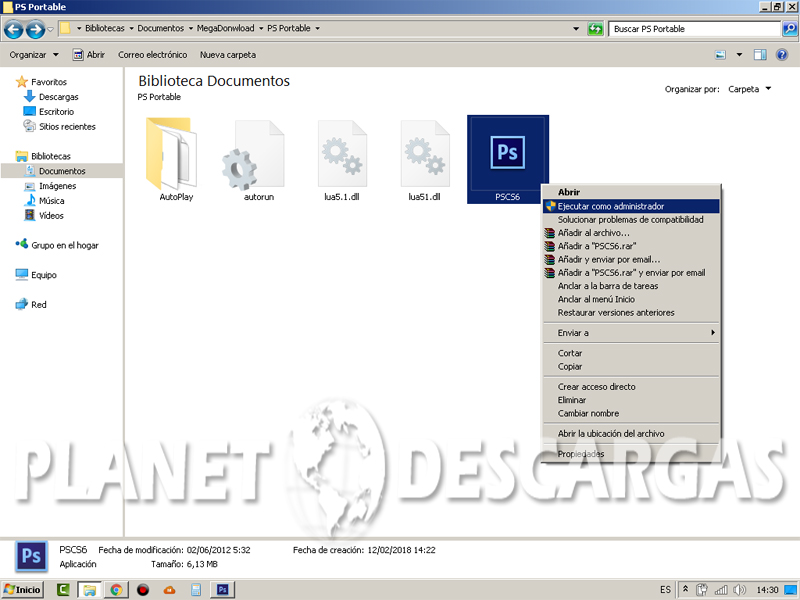Click the Back navigation arrow
The image size is (800, 600).
[14, 29]
